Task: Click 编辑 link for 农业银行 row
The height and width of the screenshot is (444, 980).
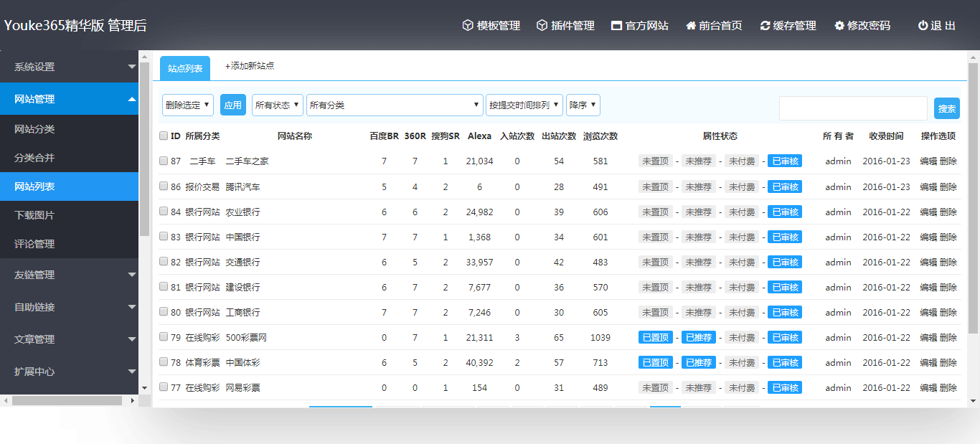Action: pos(928,212)
